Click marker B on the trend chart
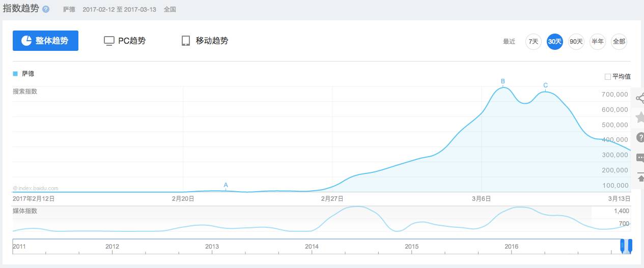This screenshot has height=268, width=644. tap(502, 81)
